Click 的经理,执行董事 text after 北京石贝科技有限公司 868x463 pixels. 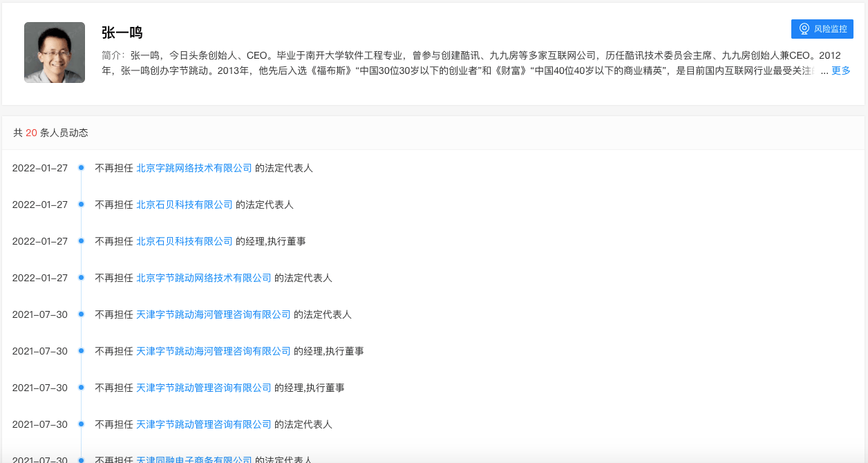coord(271,241)
